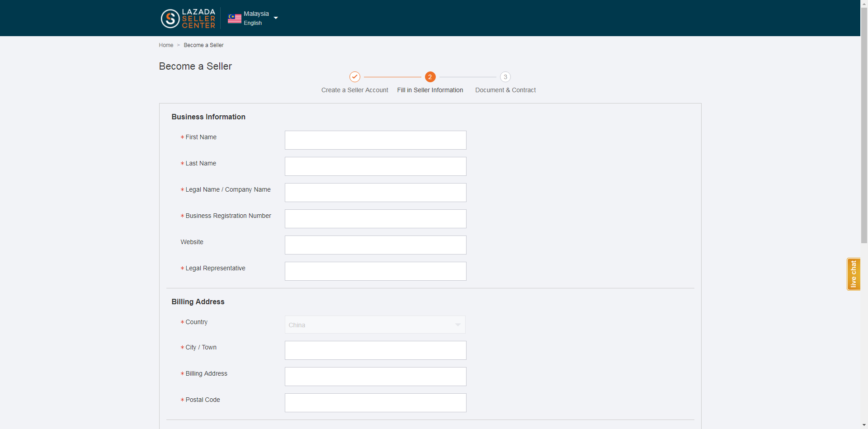Click the scrollbar down arrow
Screen dimensions: 868x429
coord(864,425)
